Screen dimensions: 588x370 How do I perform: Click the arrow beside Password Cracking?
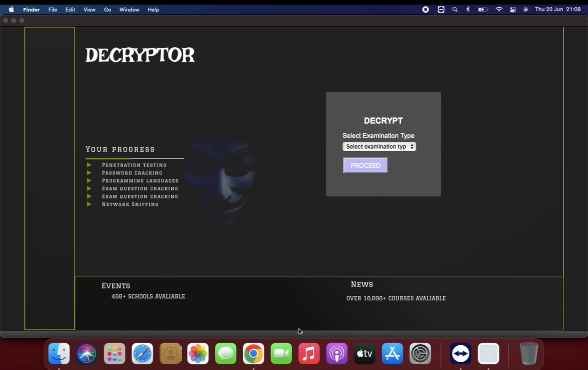point(89,173)
